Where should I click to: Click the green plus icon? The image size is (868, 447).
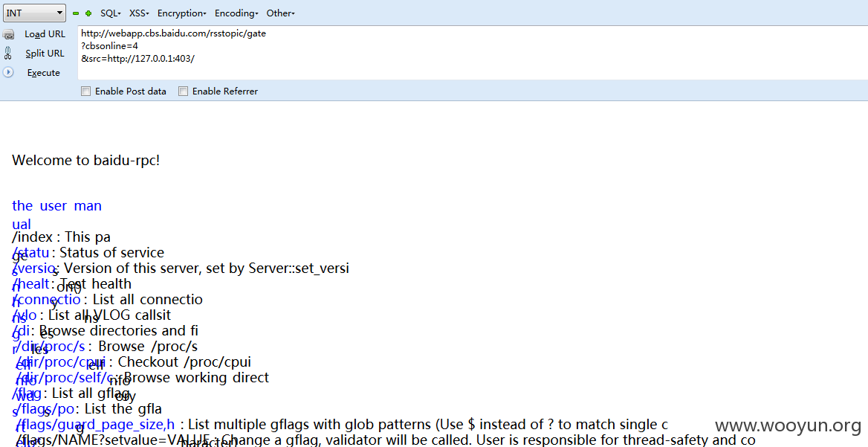[88, 13]
